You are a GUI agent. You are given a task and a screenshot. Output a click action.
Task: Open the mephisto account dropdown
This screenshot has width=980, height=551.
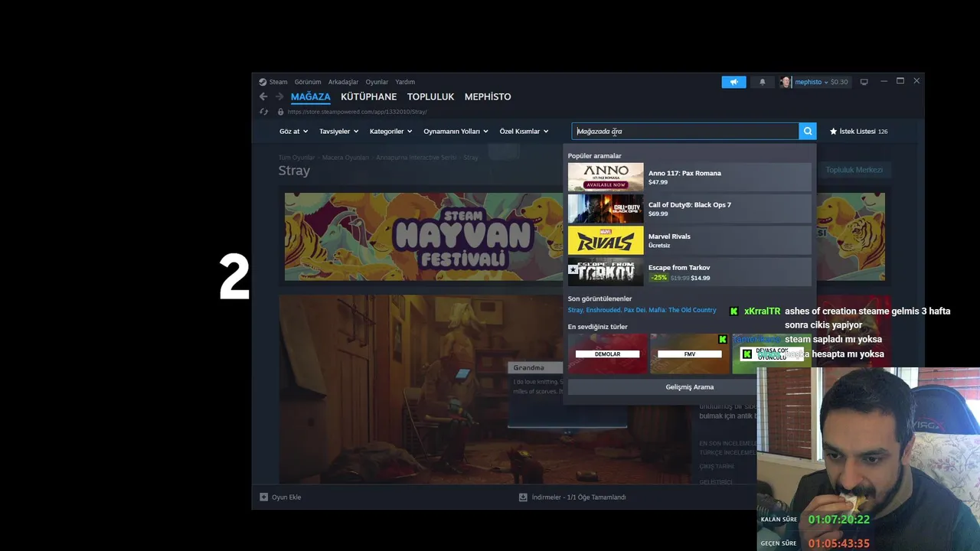(812, 82)
